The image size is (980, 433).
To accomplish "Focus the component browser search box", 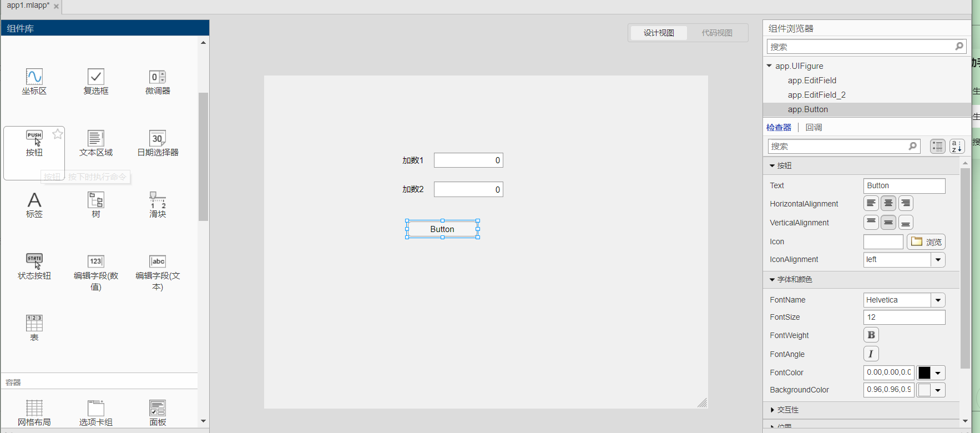I will 866,47.
